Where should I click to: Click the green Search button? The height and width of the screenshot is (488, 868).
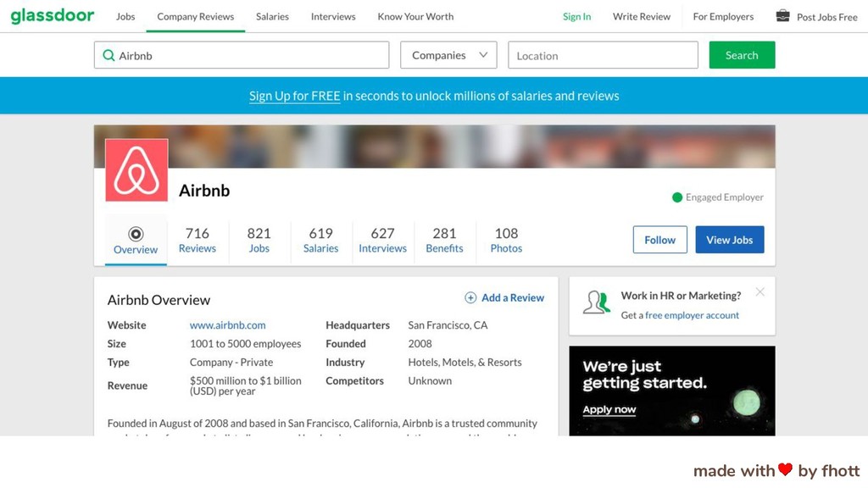(742, 55)
